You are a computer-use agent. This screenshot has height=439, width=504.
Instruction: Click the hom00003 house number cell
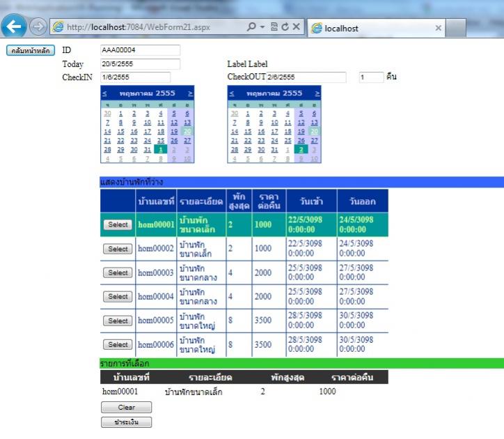(156, 272)
